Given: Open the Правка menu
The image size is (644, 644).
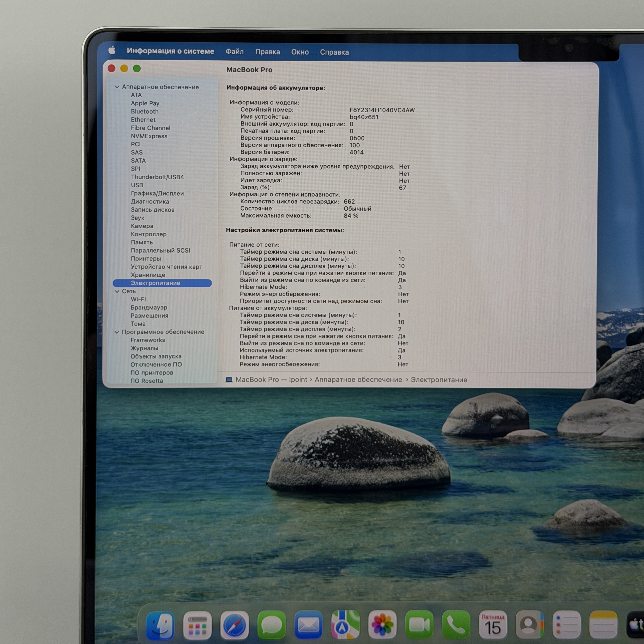Looking at the screenshot, I should [x=268, y=52].
